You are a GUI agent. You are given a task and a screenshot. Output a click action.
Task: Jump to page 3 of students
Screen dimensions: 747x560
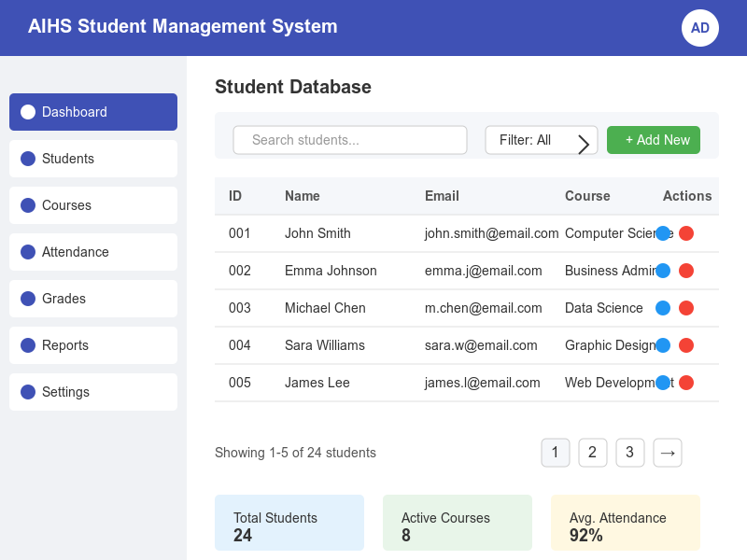pos(630,453)
